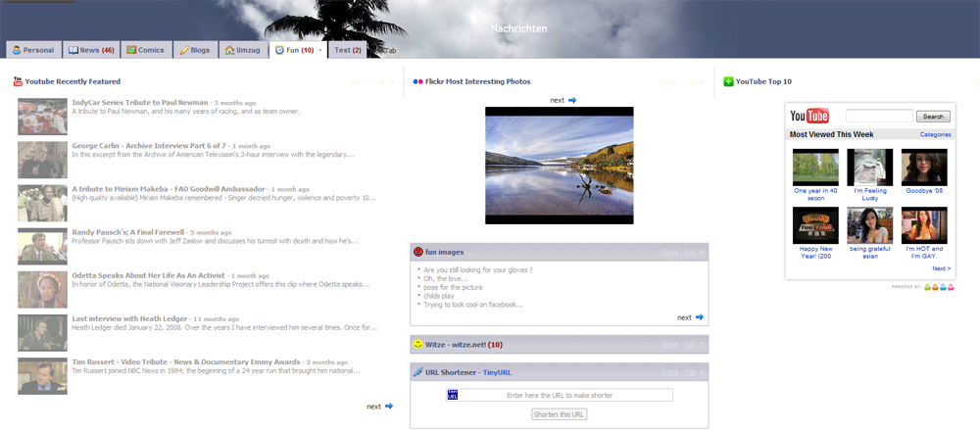Select the Blogs tab
Screen dimensions: 980x433
194,50
